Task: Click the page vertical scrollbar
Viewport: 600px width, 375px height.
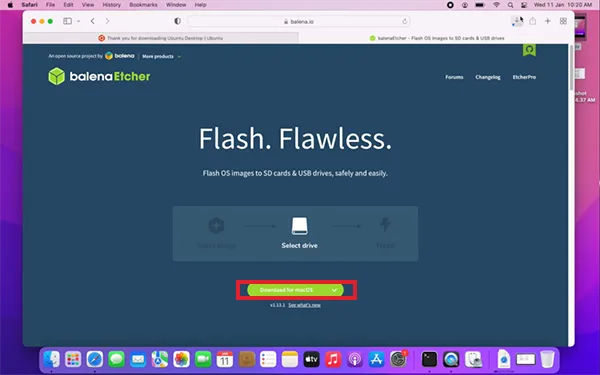Action: 571,67
